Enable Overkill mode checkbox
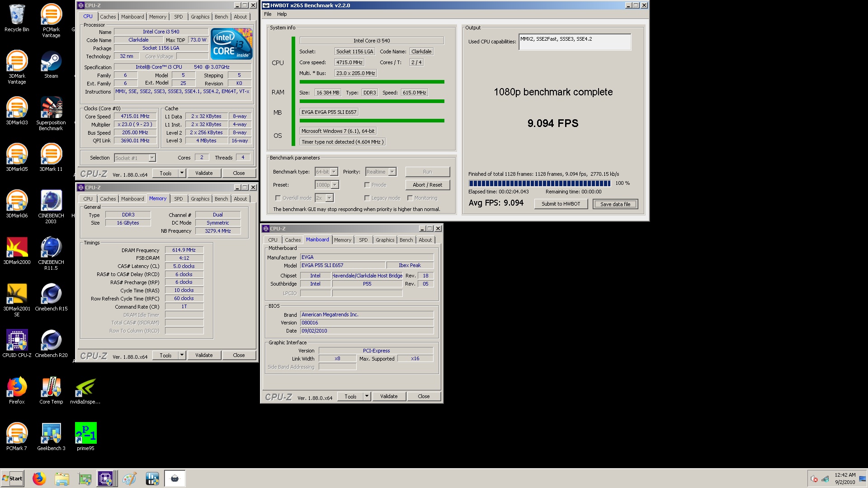Image resolution: width=868 pixels, height=488 pixels. [278, 198]
